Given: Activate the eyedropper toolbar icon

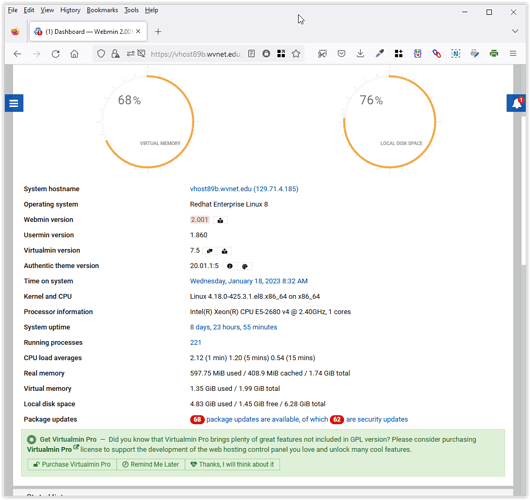Looking at the screenshot, I should (380, 53).
